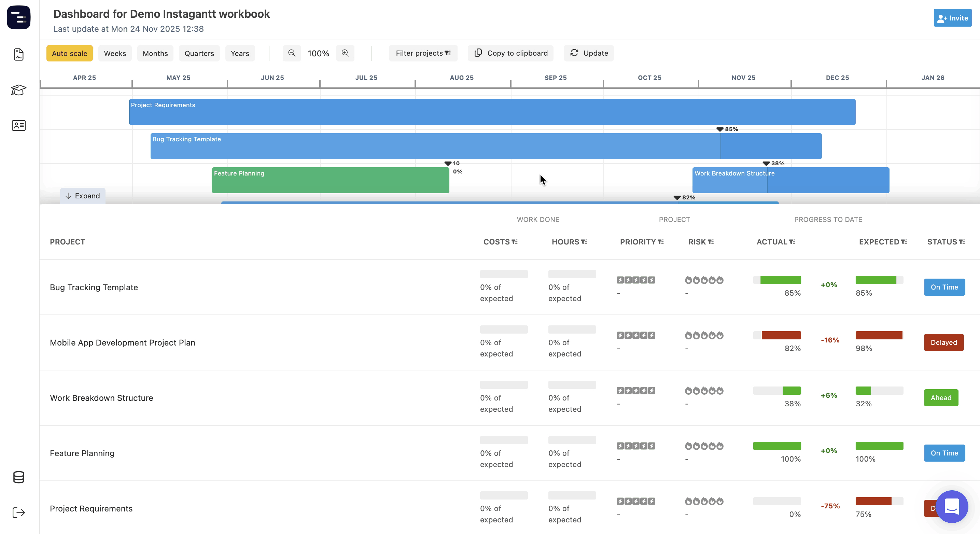Enable Auto scale mode
This screenshot has width=980, height=534.
(x=69, y=53)
